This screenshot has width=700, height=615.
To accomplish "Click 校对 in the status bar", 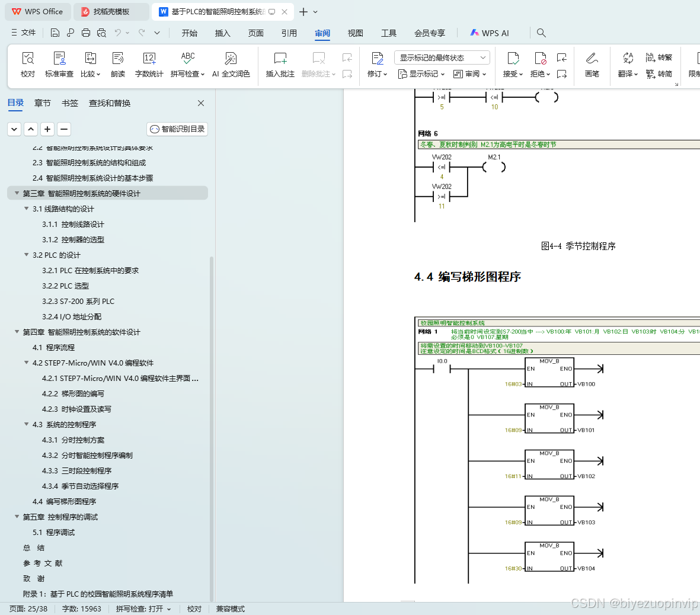I will coord(194,608).
